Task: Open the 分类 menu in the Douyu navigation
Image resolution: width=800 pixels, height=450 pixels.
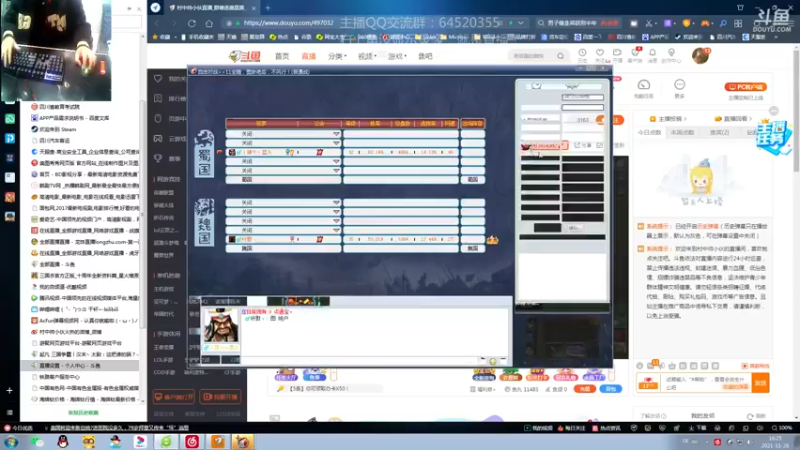Action: pyautogui.click(x=337, y=56)
